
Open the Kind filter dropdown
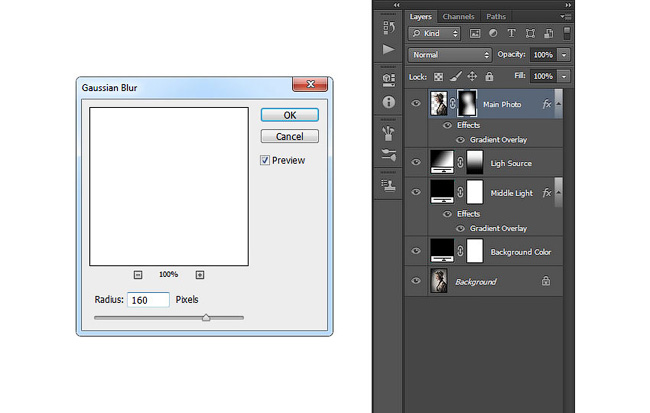click(434, 33)
